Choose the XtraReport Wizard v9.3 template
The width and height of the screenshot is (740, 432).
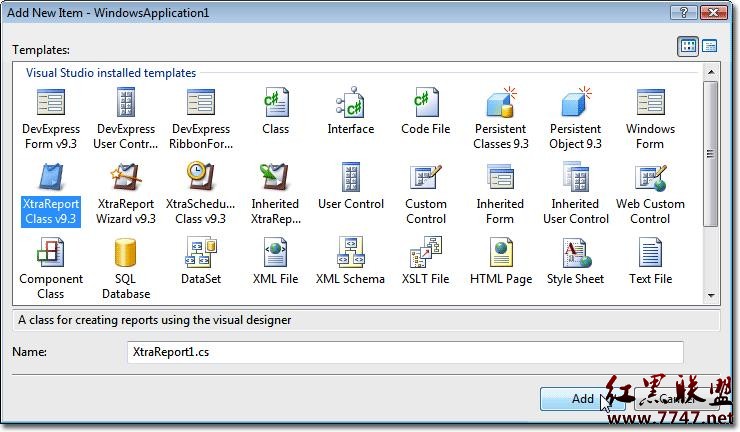click(x=126, y=194)
